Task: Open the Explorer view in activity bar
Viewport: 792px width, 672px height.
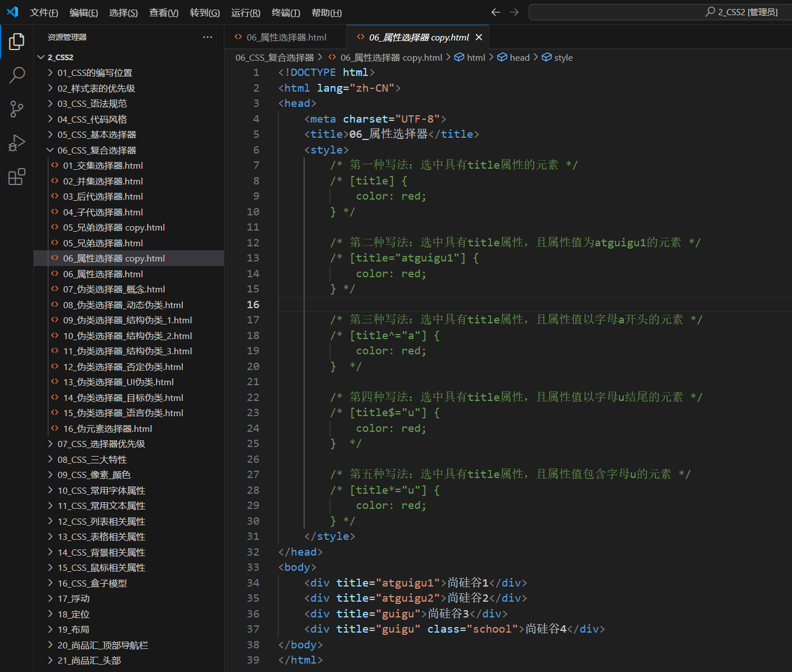Action: coord(17,42)
